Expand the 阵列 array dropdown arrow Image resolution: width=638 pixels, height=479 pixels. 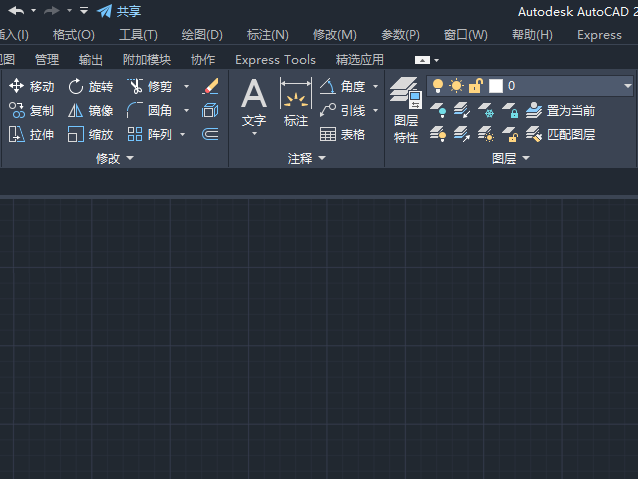pyautogui.click(x=182, y=134)
